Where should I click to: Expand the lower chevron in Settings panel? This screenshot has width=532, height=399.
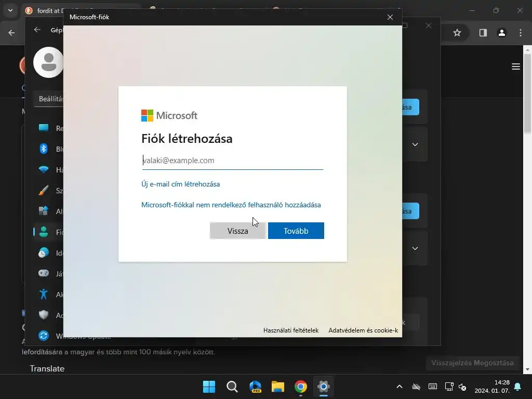pyautogui.click(x=415, y=248)
